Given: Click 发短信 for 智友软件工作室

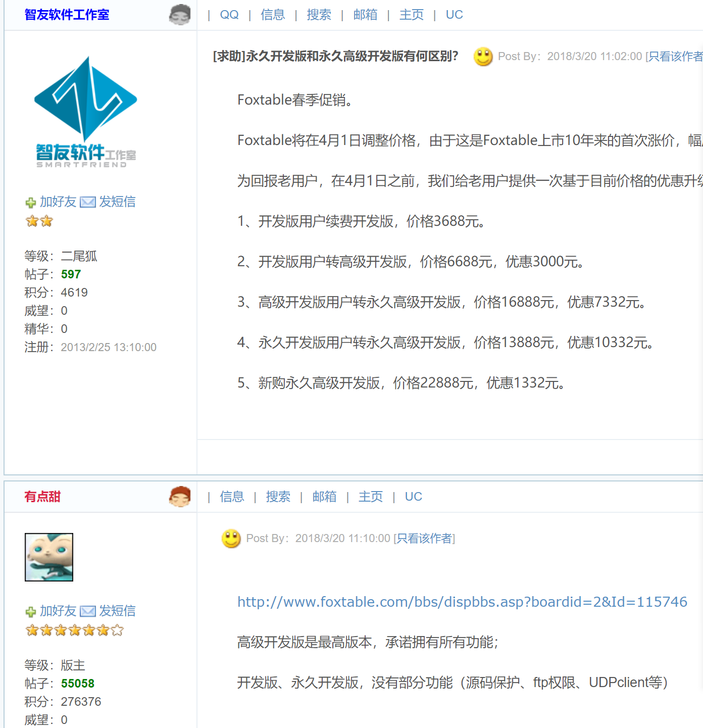Looking at the screenshot, I should click(117, 202).
